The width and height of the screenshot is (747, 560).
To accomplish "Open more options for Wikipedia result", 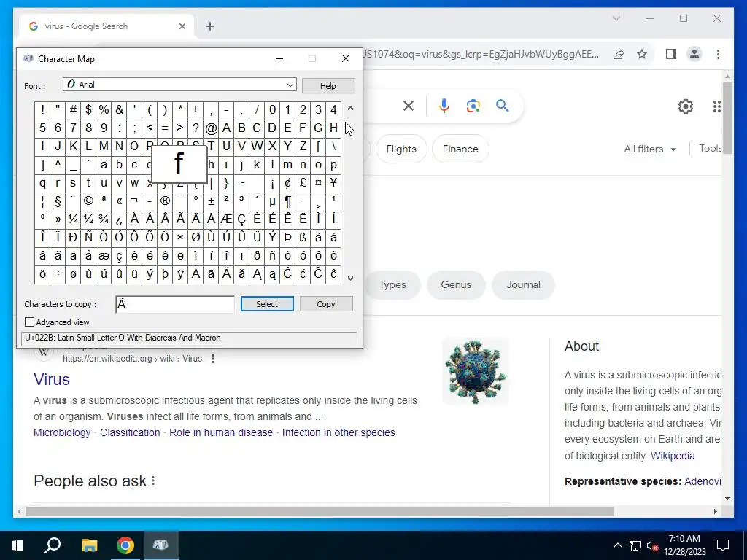I will pyautogui.click(x=213, y=359).
